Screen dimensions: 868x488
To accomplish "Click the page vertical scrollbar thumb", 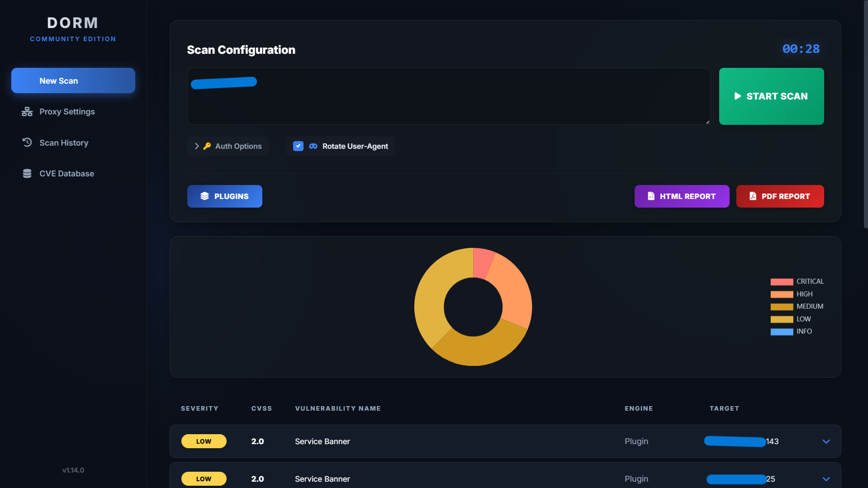I will 865,114.
